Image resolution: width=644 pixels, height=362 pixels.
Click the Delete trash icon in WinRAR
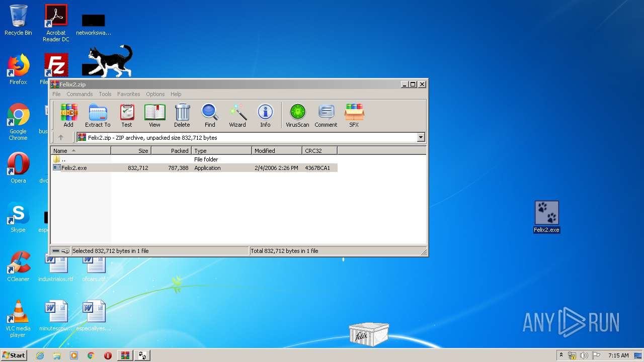point(182,115)
